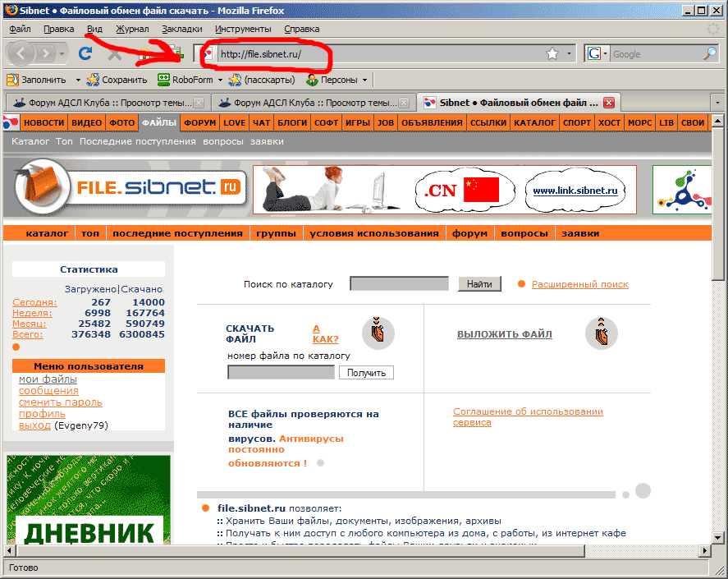Image resolution: width=728 pixels, height=579 pixels.
Task: Open условия использования in the orange menu
Action: pyautogui.click(x=374, y=233)
